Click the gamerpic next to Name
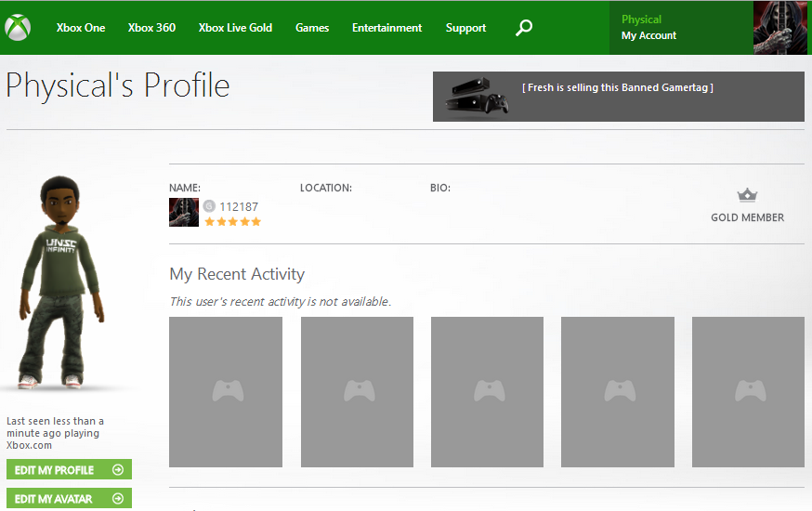This screenshot has width=812, height=511. [x=184, y=212]
